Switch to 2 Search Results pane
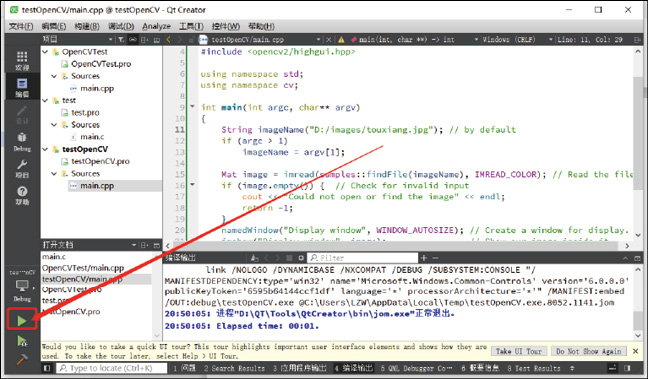The width and height of the screenshot is (648, 379). coord(234,368)
